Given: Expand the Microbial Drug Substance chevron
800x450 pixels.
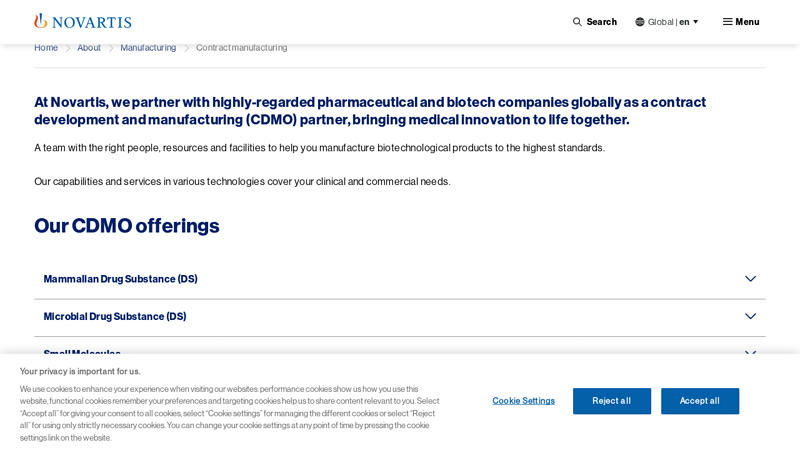Looking at the screenshot, I should 750,316.
